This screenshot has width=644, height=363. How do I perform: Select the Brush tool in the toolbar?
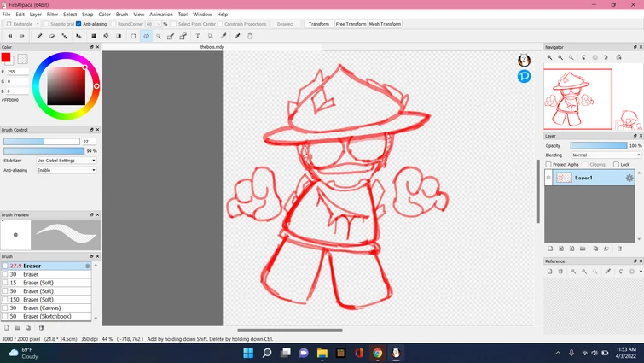[40, 36]
